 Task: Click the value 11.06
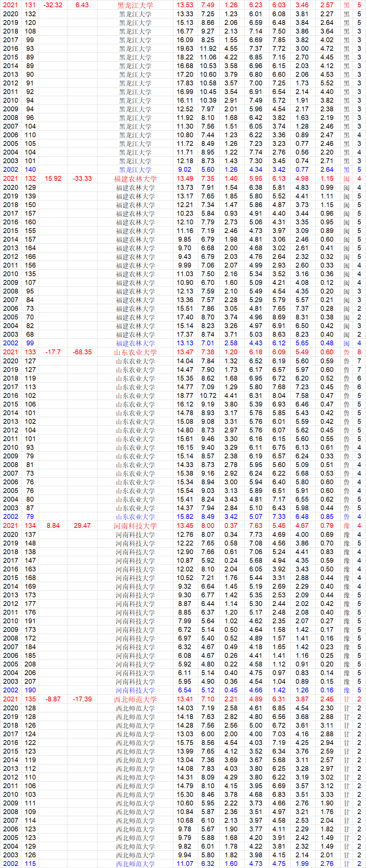pos(208,57)
